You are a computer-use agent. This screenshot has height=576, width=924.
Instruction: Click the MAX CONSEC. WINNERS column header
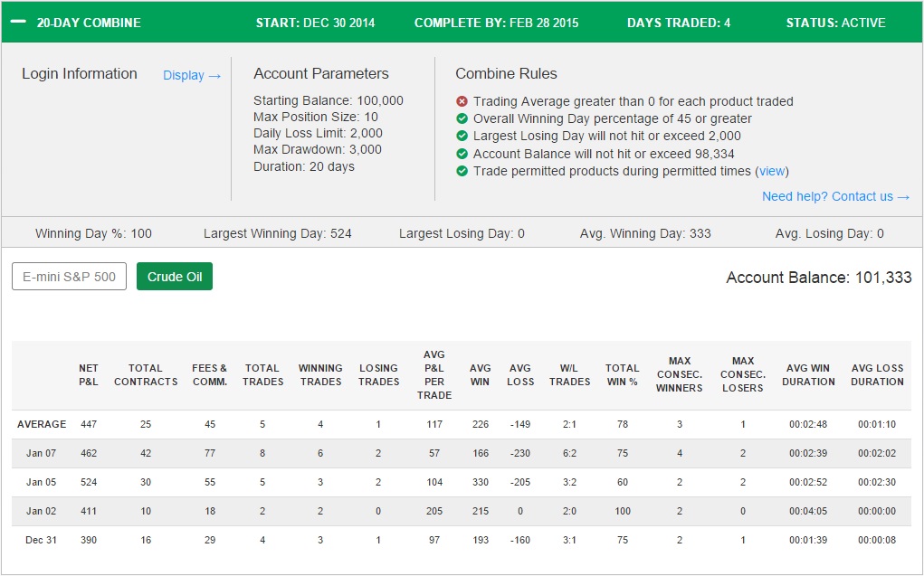680,374
